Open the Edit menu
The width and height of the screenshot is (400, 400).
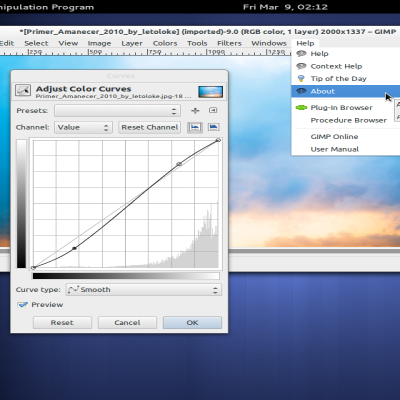pos(7,43)
